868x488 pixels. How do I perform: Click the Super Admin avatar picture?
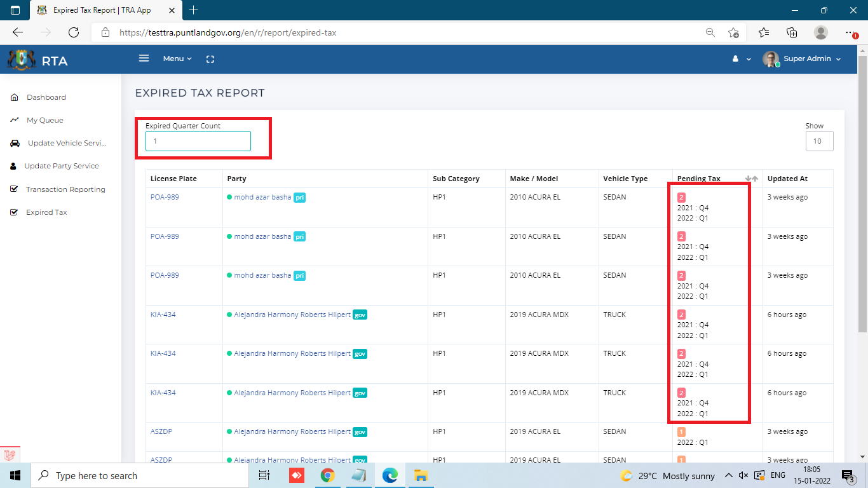pyautogui.click(x=771, y=59)
